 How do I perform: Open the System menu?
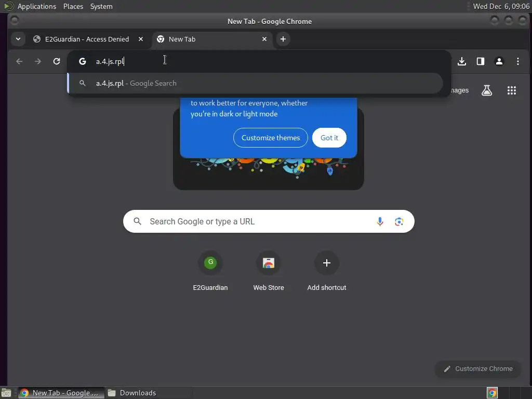tap(101, 6)
